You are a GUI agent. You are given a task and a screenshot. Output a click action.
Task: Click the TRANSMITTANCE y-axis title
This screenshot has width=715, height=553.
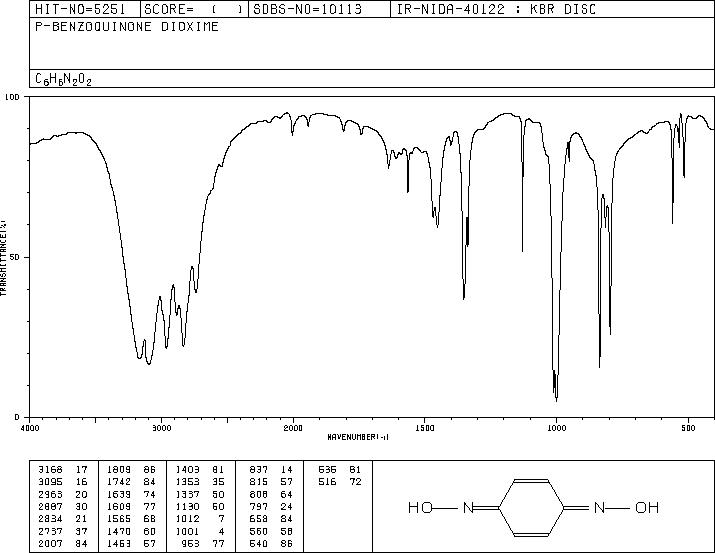3,257
